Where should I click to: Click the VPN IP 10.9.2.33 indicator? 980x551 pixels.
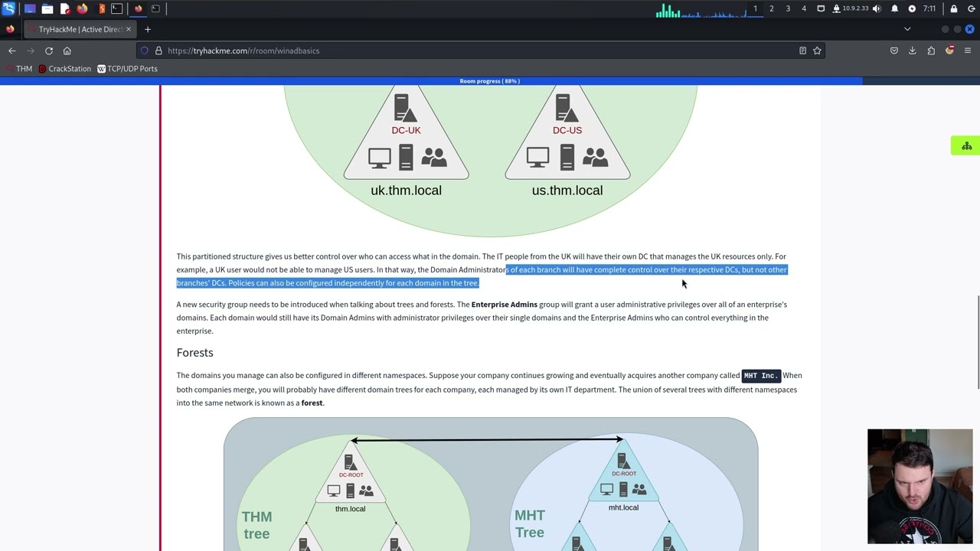click(x=851, y=8)
